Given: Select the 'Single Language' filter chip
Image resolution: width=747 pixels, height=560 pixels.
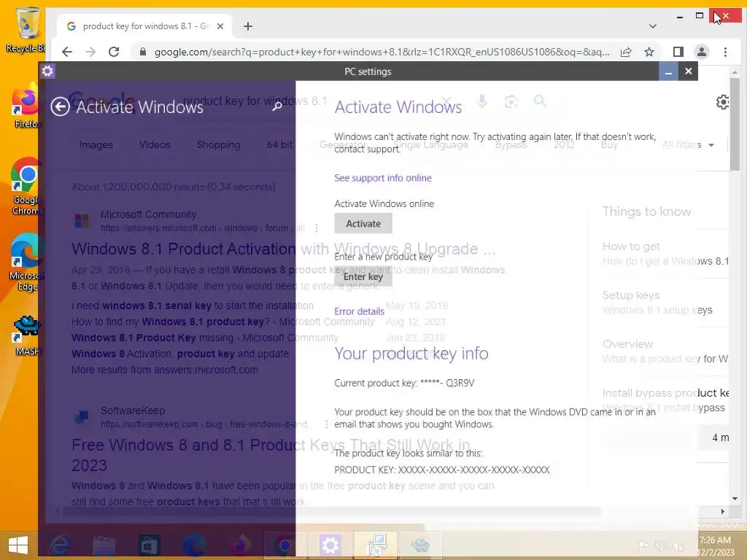Looking at the screenshot, I should click(430, 145).
